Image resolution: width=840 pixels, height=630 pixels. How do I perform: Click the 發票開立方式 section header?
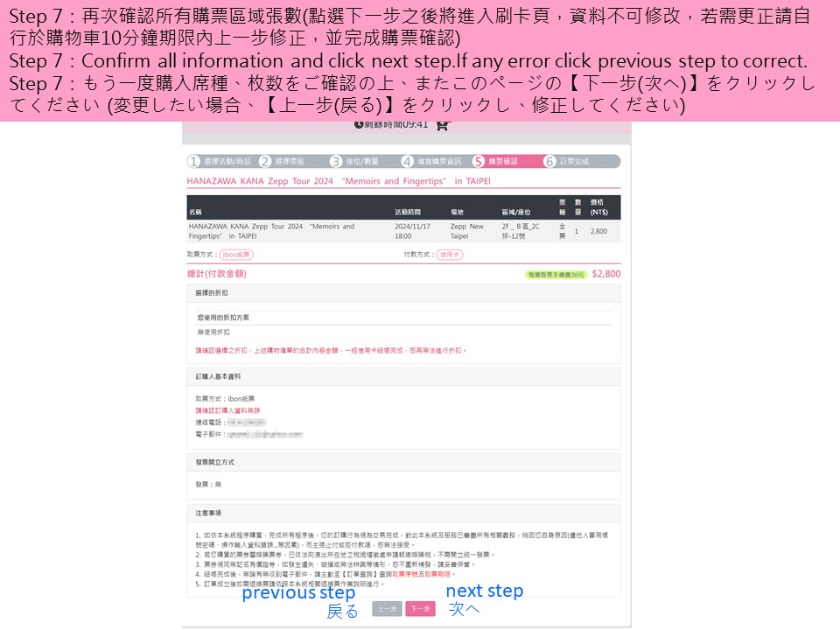pos(215,461)
